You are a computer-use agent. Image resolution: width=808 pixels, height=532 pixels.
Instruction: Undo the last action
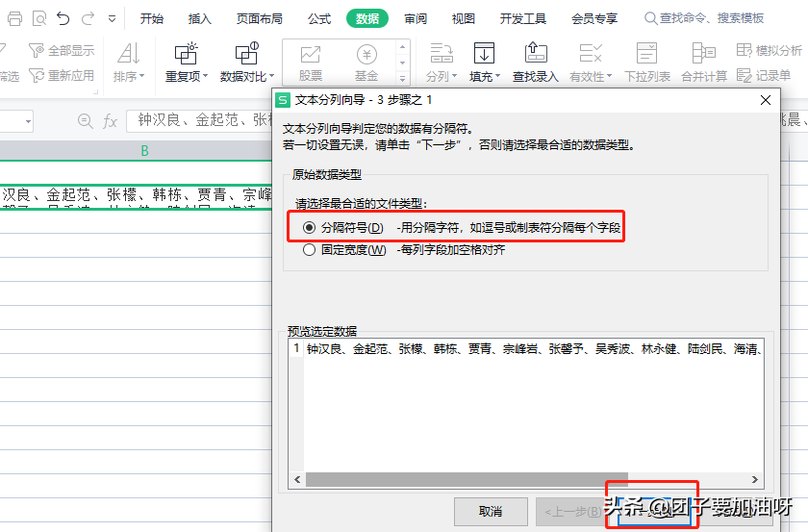(63, 19)
